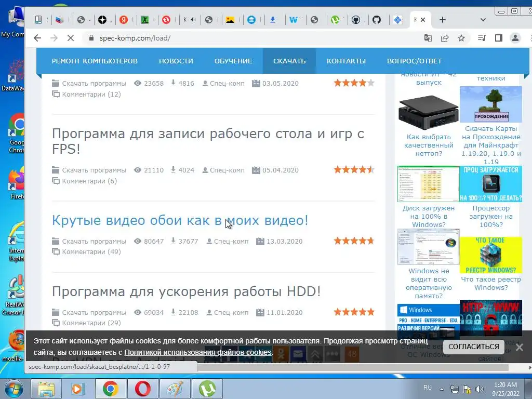Open Комментарии (6) link
This screenshot has height=399, width=532.
[89, 181]
